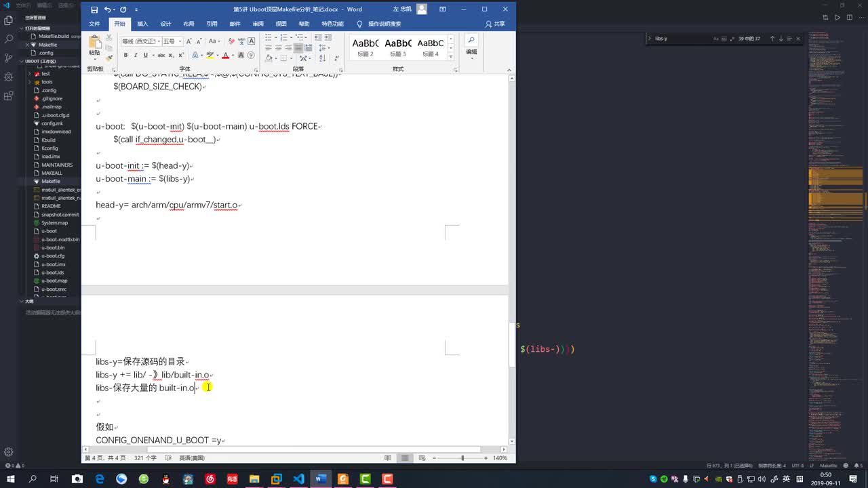
Task: Align text left icon in paragraph group
Action: click(x=269, y=49)
